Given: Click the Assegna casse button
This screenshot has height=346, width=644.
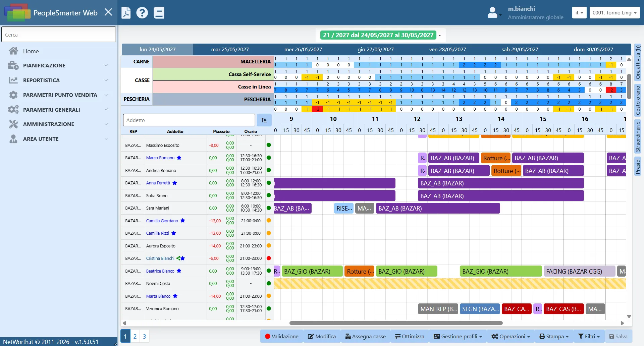Looking at the screenshot, I should pyautogui.click(x=366, y=336).
